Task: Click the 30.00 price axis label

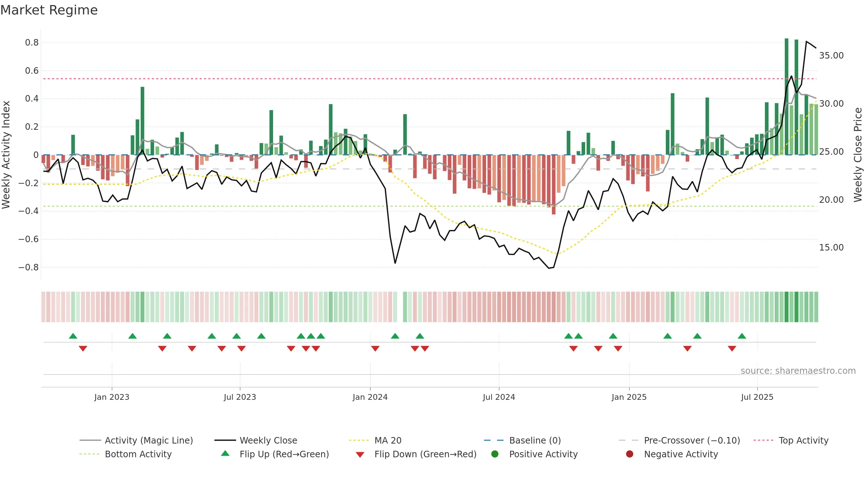Action: 831,103
